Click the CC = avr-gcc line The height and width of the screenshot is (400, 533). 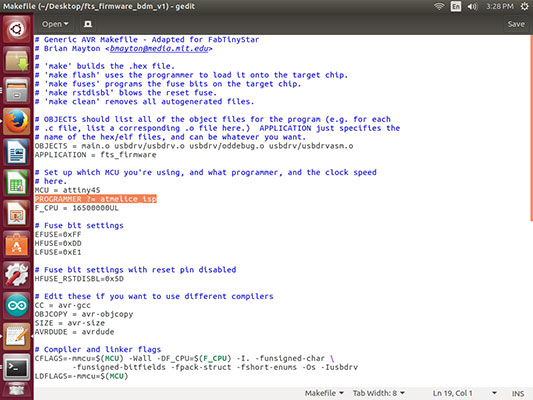63,305
